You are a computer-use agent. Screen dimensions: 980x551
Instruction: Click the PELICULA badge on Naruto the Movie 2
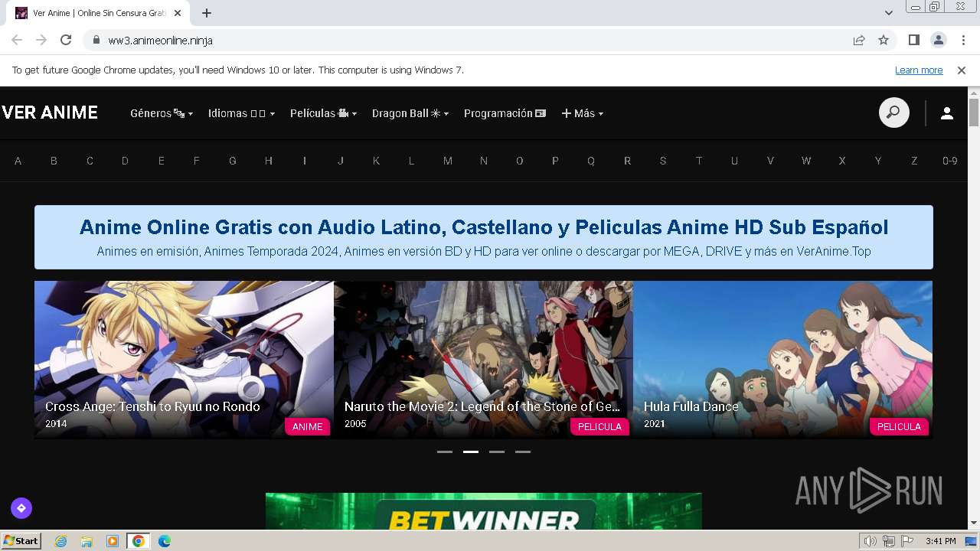tap(599, 426)
